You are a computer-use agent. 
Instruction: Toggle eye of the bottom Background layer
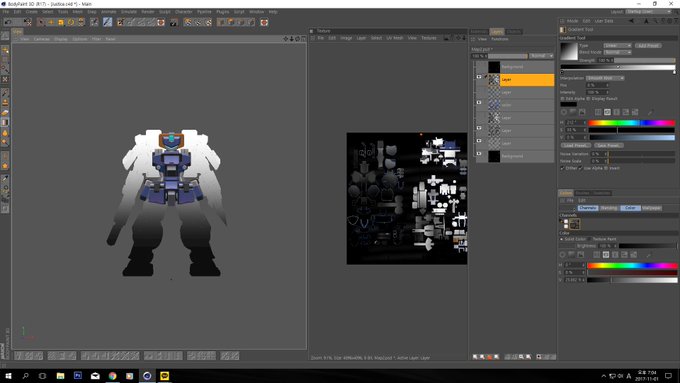tap(479, 154)
